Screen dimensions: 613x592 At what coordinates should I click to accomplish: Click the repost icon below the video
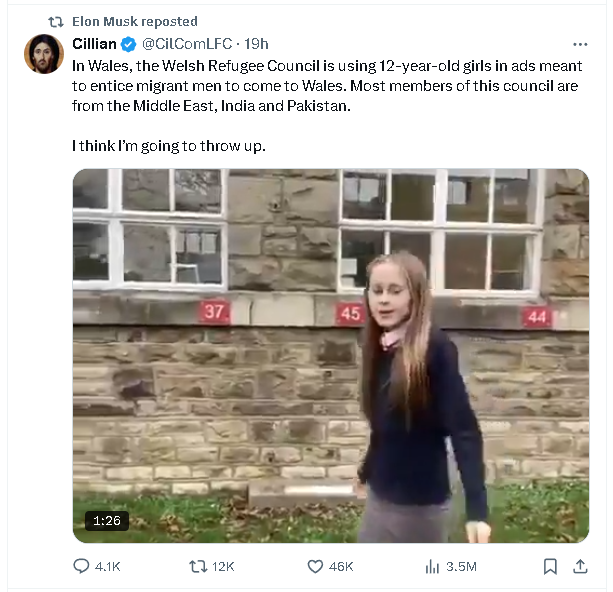click(197, 567)
